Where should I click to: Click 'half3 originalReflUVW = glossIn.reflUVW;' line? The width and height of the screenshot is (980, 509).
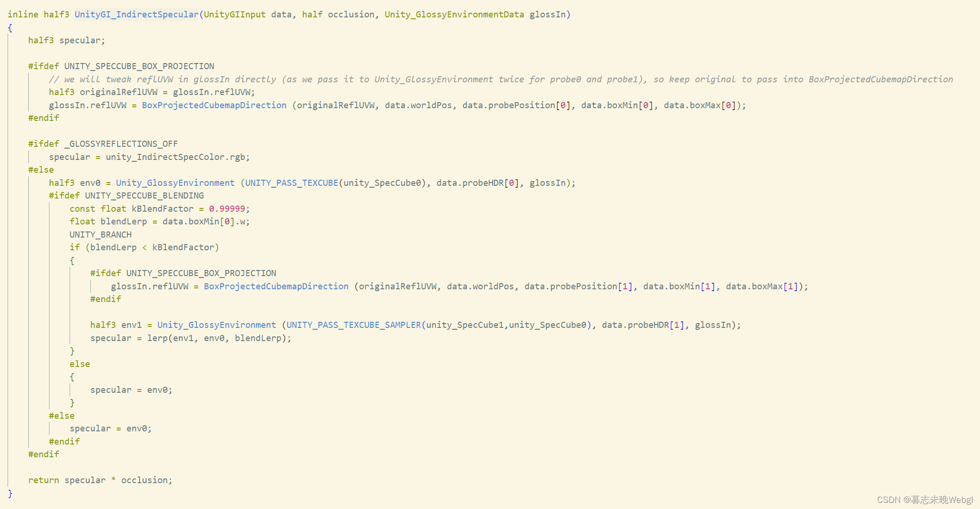click(x=152, y=92)
